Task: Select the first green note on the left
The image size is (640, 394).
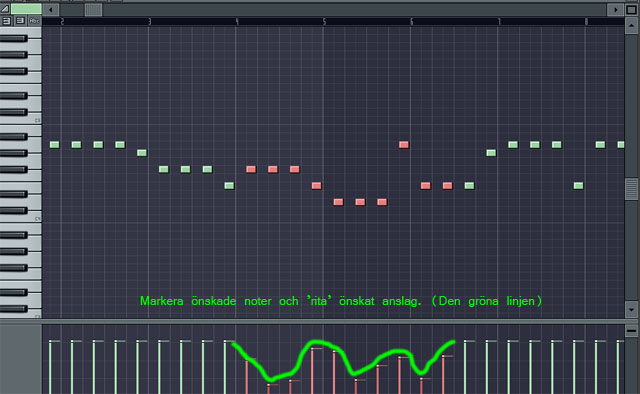Action: tap(54, 145)
